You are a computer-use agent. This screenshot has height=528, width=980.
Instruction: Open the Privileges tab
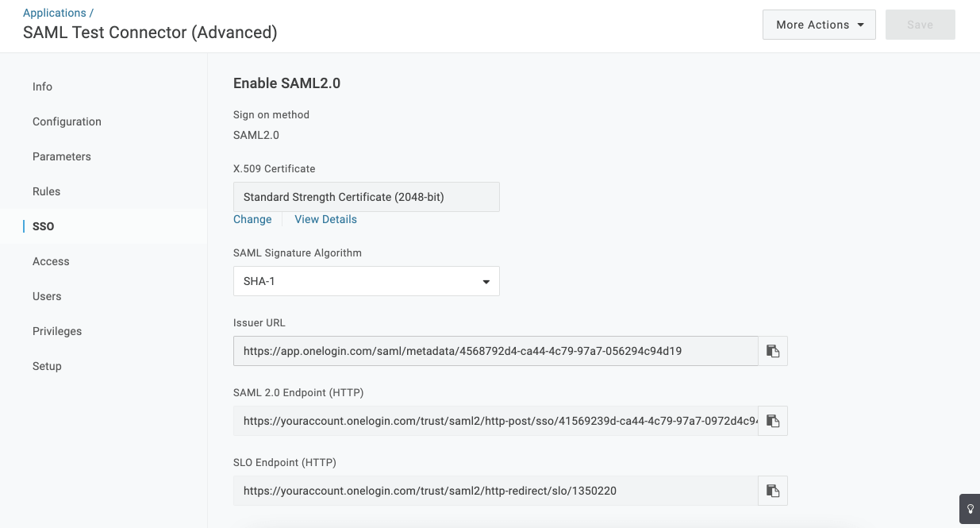click(57, 331)
